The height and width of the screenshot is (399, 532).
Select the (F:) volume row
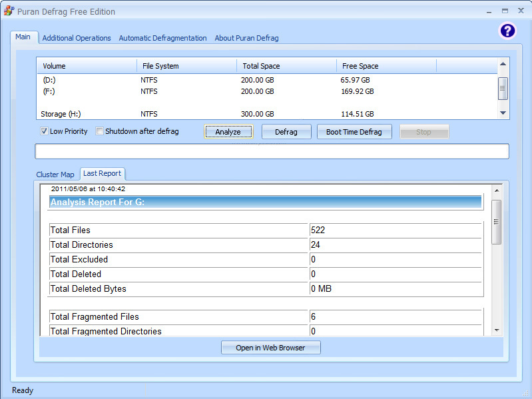[x=267, y=91]
